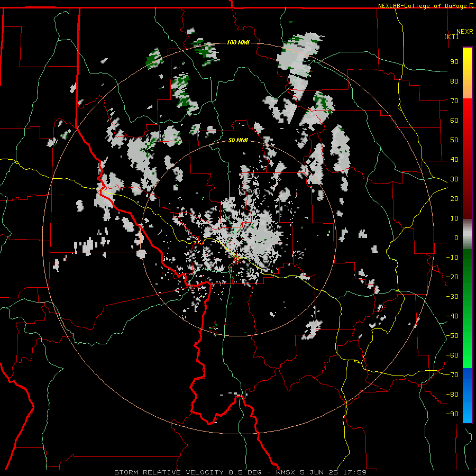Click the 10 value on velocity scale
This screenshot has height=476, width=476.
(x=454, y=218)
